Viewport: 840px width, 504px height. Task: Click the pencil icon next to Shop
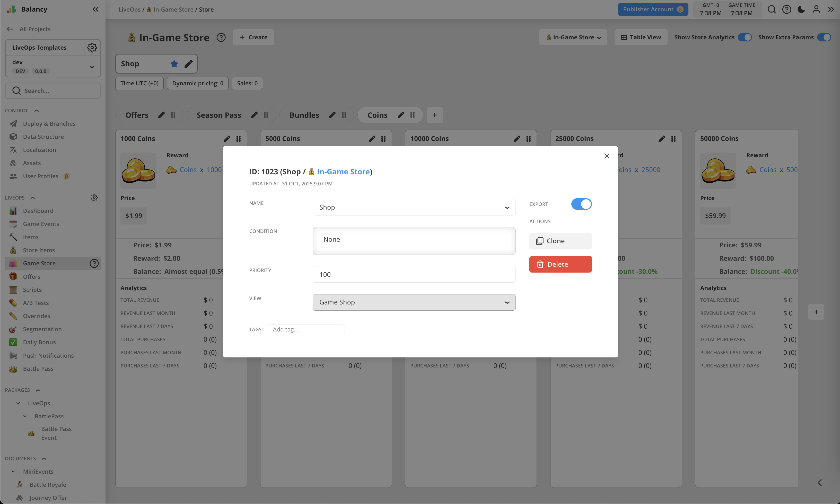click(189, 64)
